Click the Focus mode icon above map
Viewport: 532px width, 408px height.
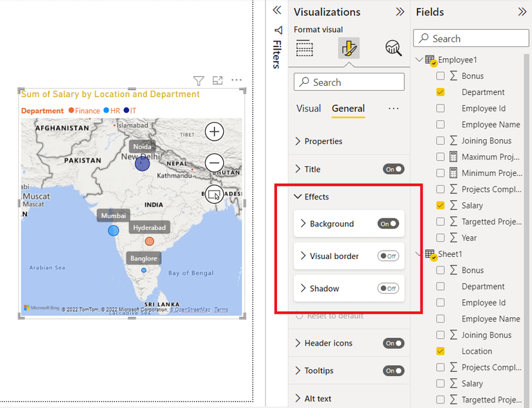[218, 80]
